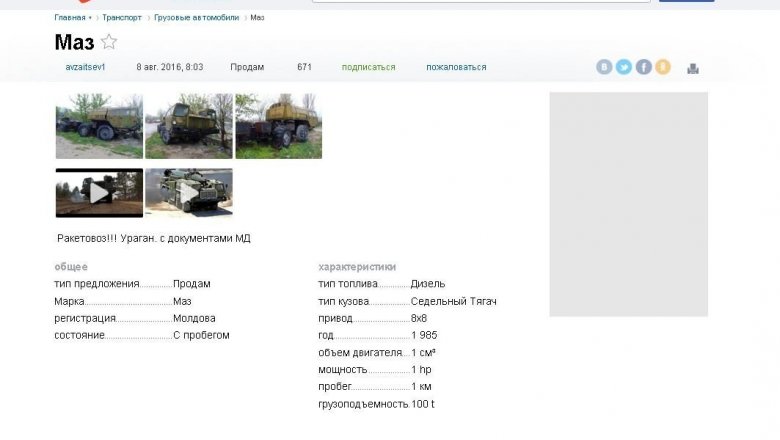Click the view count 671
This screenshot has width=780, height=440.
[304, 67]
